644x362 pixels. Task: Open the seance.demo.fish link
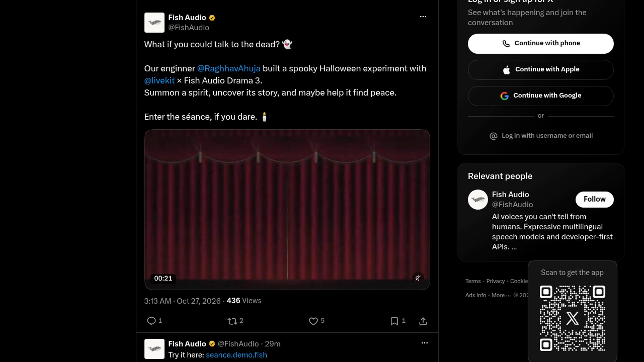(236, 355)
